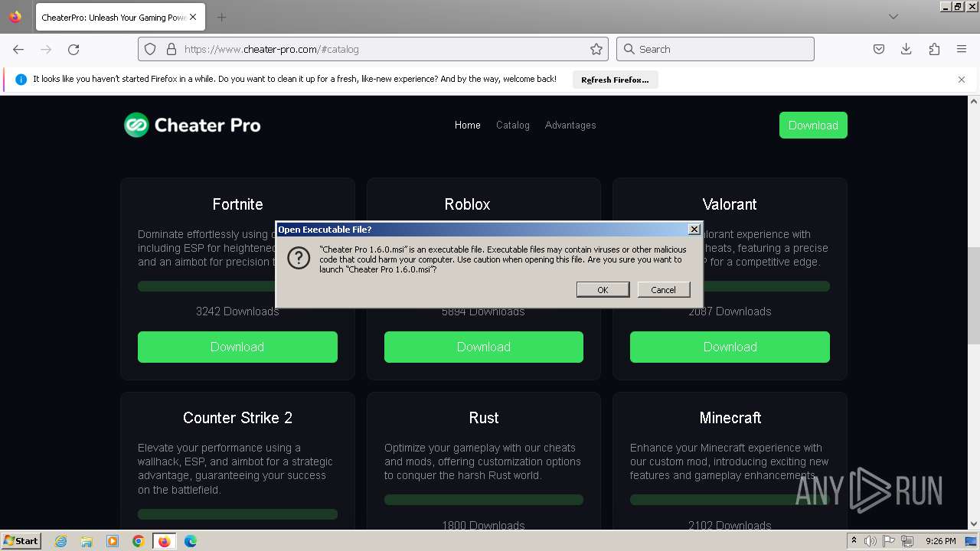Go to the Home nav link
The width and height of the screenshot is (980, 551).
(x=468, y=125)
